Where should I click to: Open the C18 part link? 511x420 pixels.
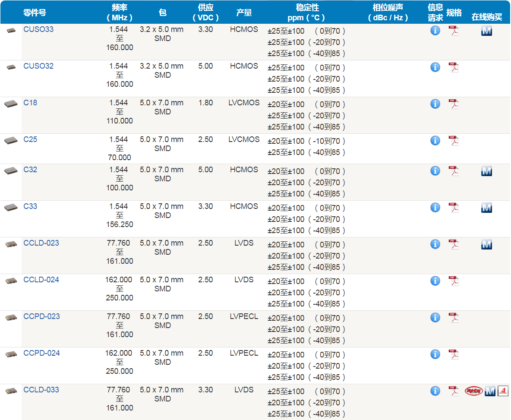click(x=30, y=103)
